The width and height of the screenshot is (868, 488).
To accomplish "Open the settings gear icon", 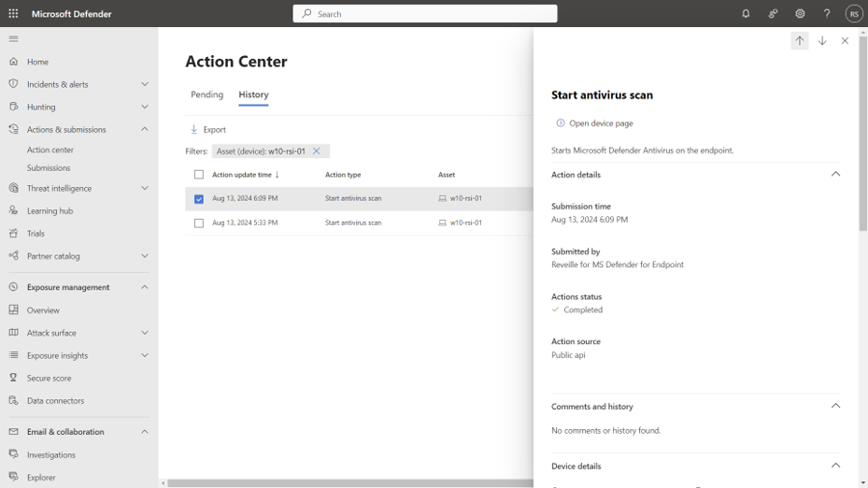I will coord(800,13).
